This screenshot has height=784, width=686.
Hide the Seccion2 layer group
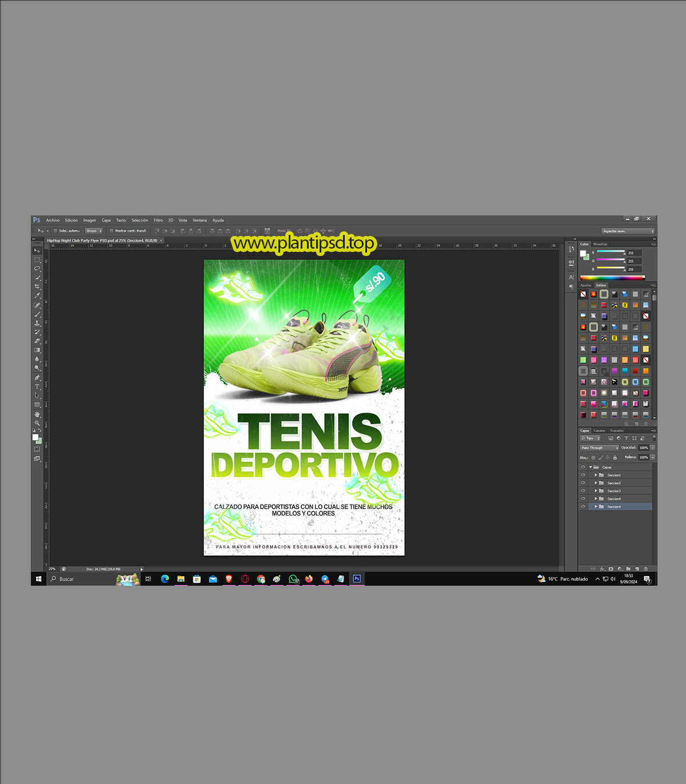pyautogui.click(x=583, y=483)
